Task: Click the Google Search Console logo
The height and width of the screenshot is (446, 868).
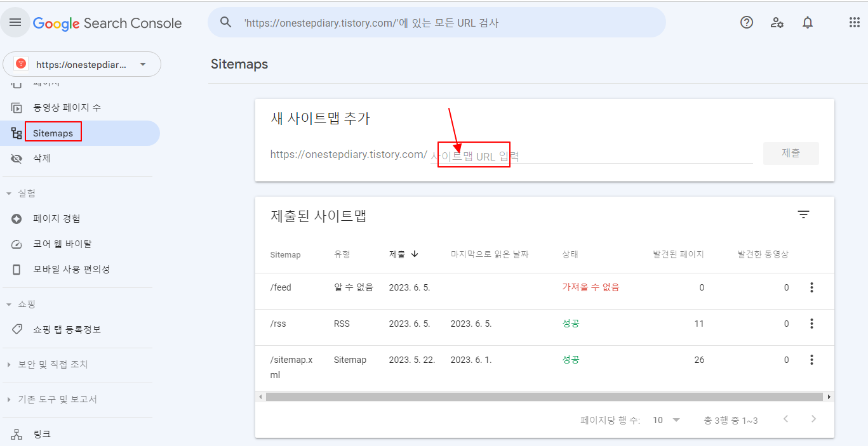Action: tap(107, 23)
